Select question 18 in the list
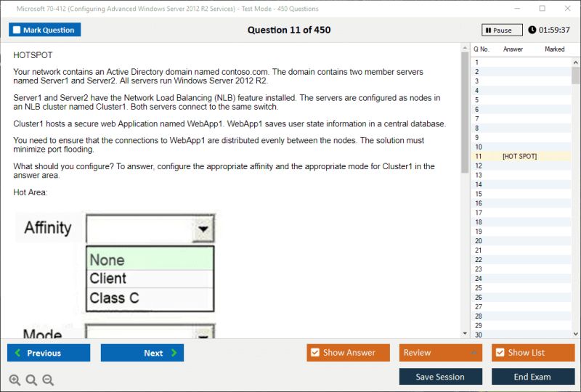The height and width of the screenshot is (392, 581). tap(521, 222)
